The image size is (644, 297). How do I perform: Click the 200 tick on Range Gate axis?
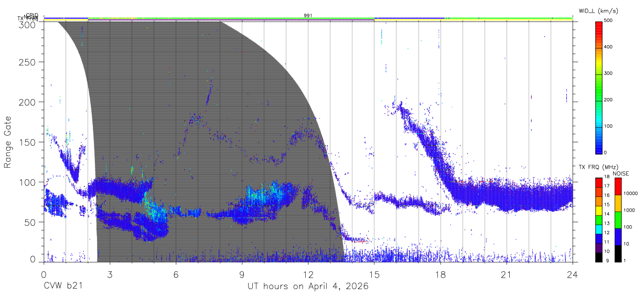(27, 102)
